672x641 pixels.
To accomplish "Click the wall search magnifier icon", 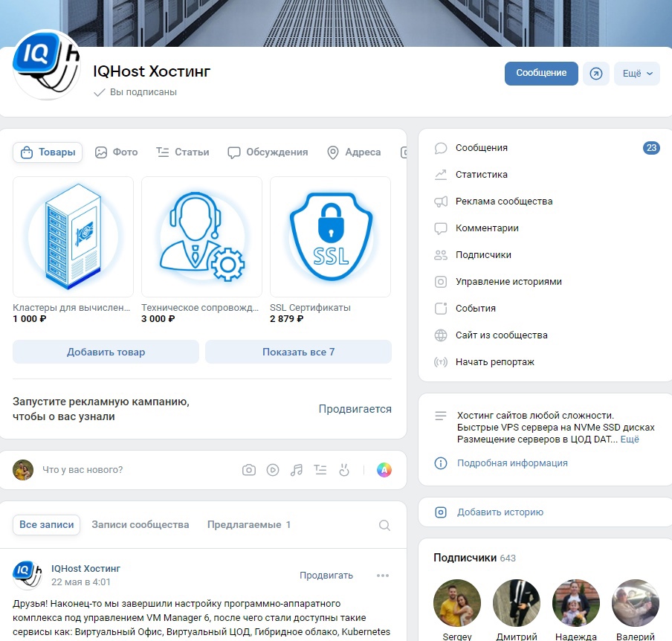I will [384, 525].
